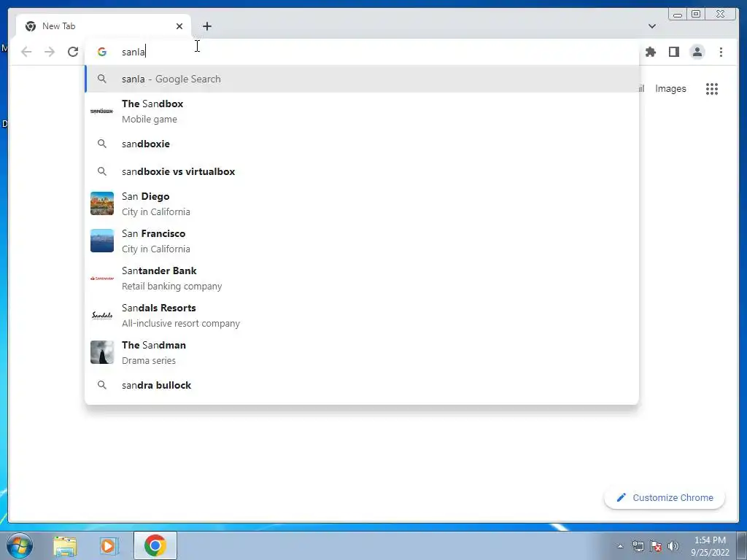Click the taskbar clock 1:54 PM
747x560 pixels.
click(x=710, y=545)
